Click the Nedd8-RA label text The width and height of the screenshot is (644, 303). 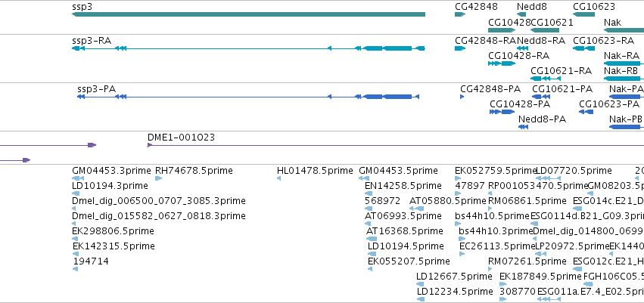[541, 41]
